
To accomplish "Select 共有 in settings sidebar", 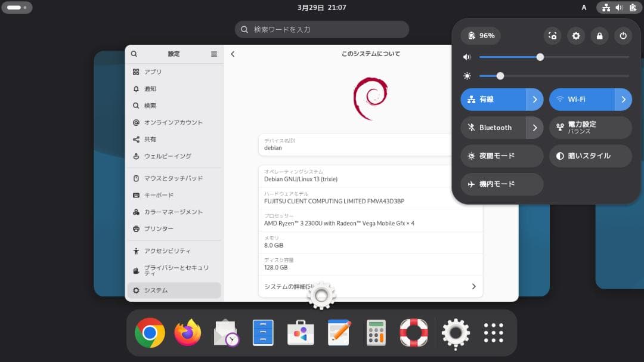I will click(x=174, y=140).
